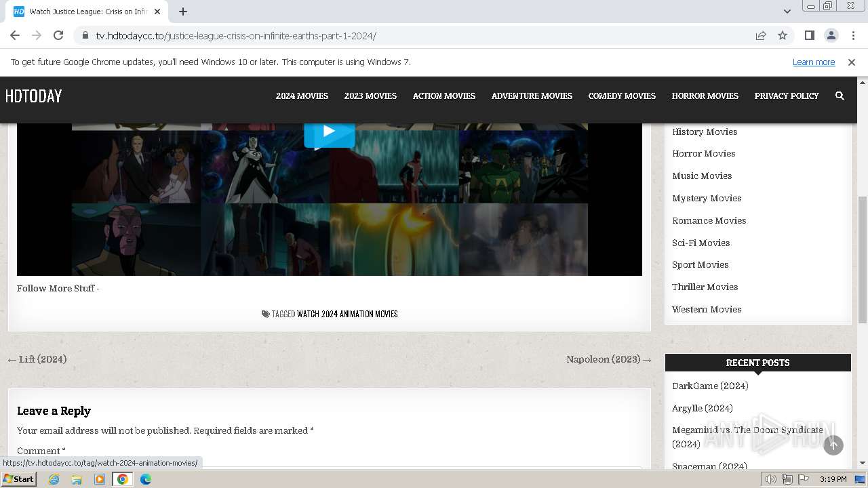Screen dimensions: 868x488
Task: Go to Action Movies menu item
Action: 444,96
